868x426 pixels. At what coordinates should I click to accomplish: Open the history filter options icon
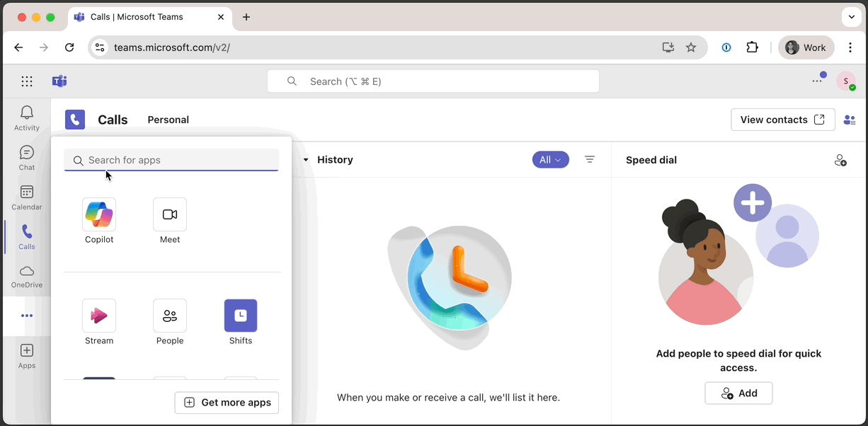click(590, 160)
